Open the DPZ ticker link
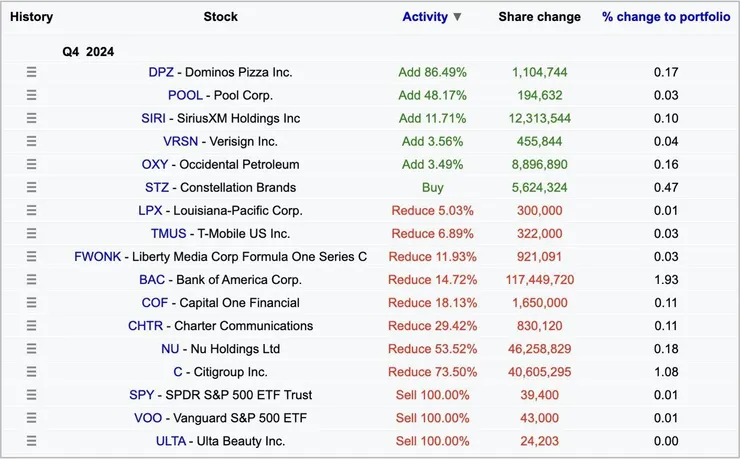 pyautogui.click(x=160, y=72)
